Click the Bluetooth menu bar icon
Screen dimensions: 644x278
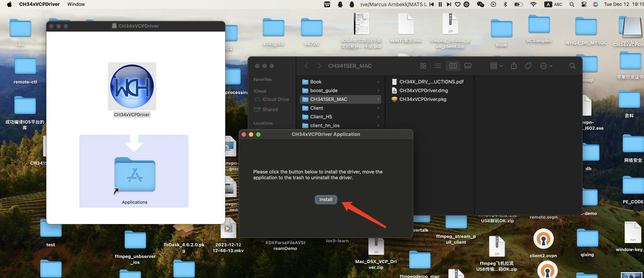coord(505,4)
